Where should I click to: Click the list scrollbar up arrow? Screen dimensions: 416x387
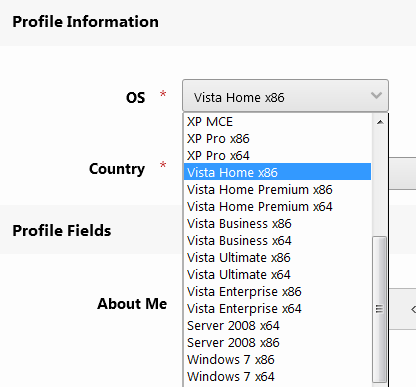380,122
